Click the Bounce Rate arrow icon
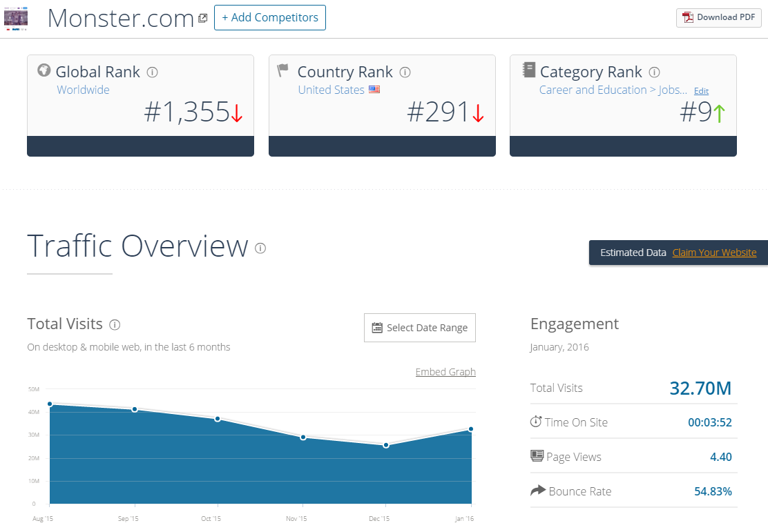 tap(537, 490)
